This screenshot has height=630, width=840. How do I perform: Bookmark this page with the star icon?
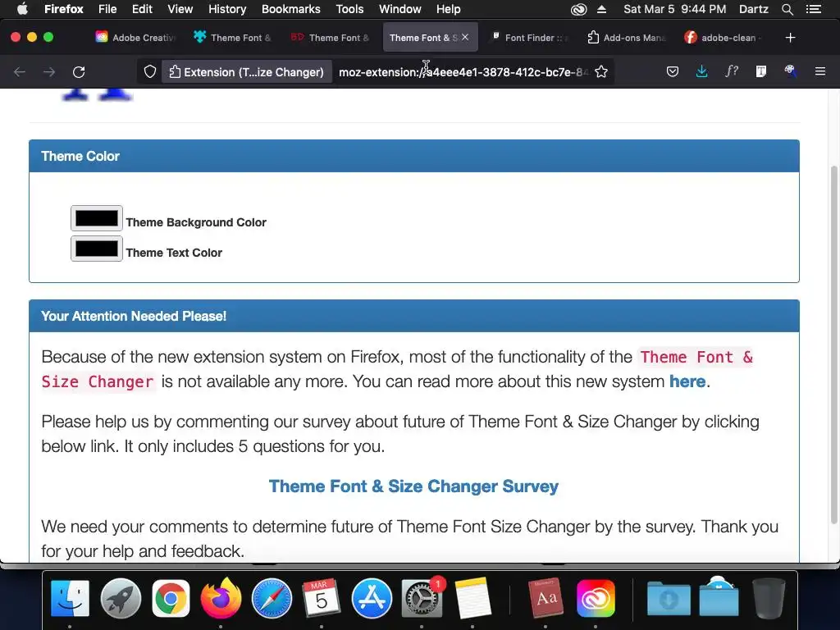pyautogui.click(x=601, y=72)
